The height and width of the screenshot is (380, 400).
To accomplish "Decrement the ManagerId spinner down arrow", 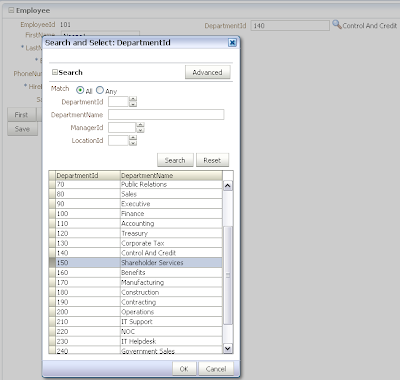I will click(x=140, y=130).
